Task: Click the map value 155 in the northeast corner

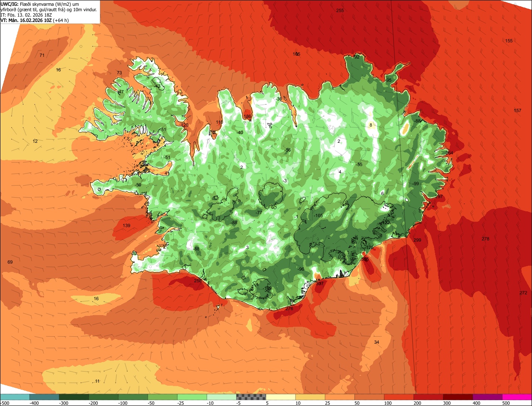Action: point(509,41)
